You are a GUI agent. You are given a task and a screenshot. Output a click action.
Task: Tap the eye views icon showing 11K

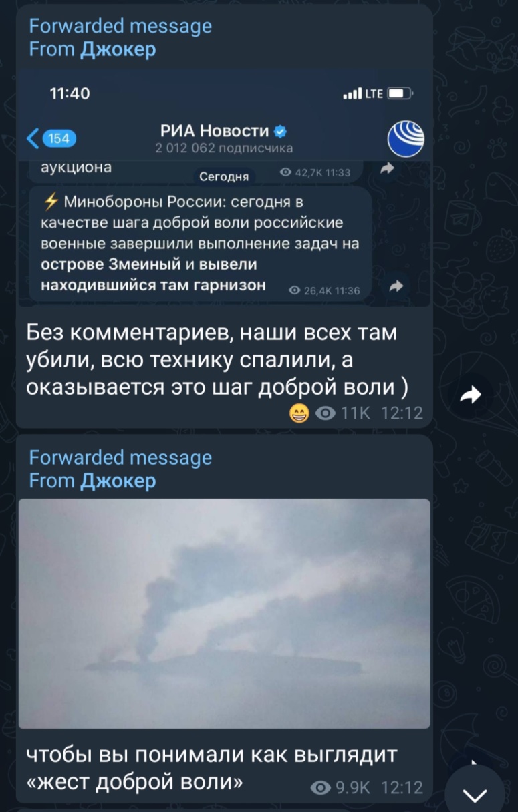[326, 414]
